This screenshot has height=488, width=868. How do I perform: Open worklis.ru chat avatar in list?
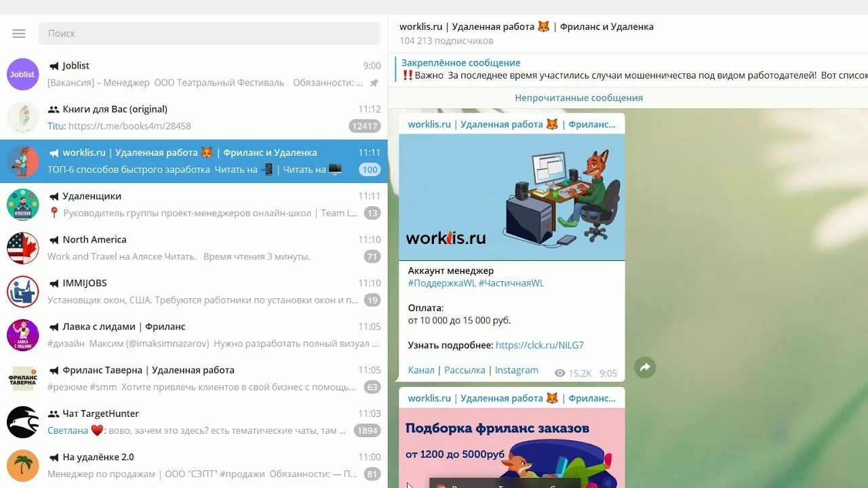tap(23, 161)
